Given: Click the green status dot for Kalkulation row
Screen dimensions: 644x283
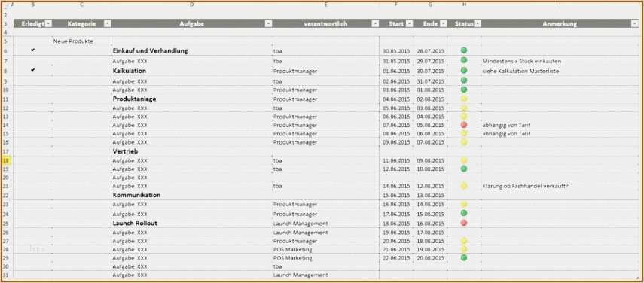Looking at the screenshot, I should tap(464, 71).
